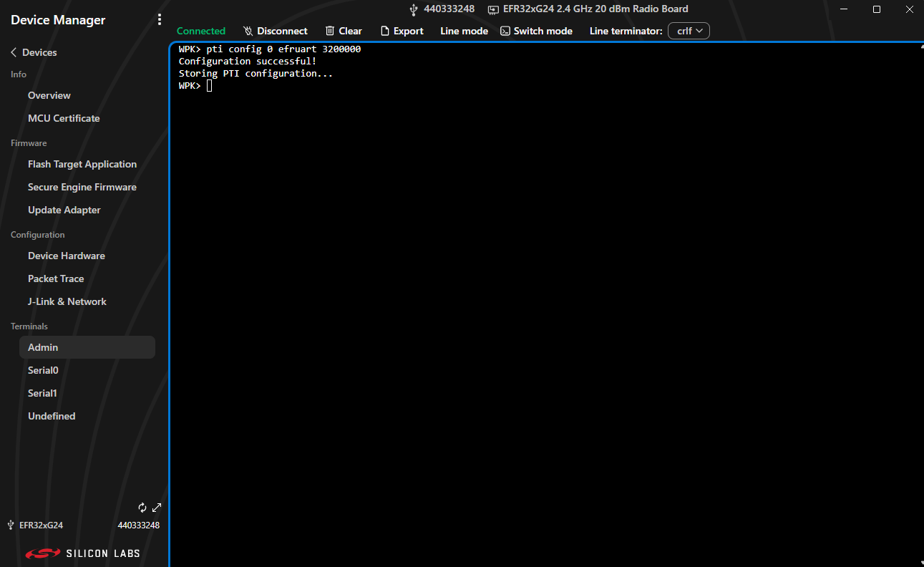Go back to Devices list
Screen dimensions: 924x567
34,52
